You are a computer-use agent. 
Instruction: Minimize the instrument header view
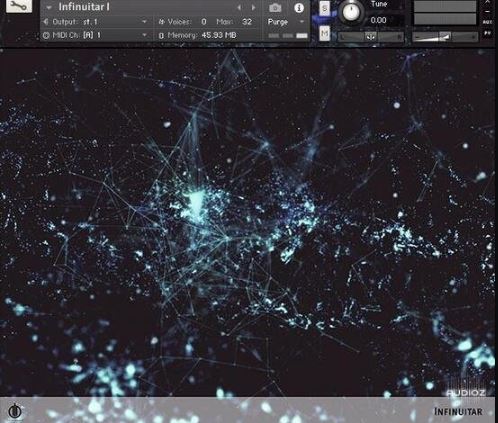pos(488,12)
